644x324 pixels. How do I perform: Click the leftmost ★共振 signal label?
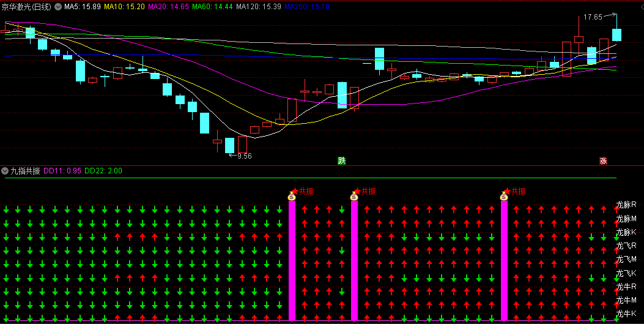(303, 191)
